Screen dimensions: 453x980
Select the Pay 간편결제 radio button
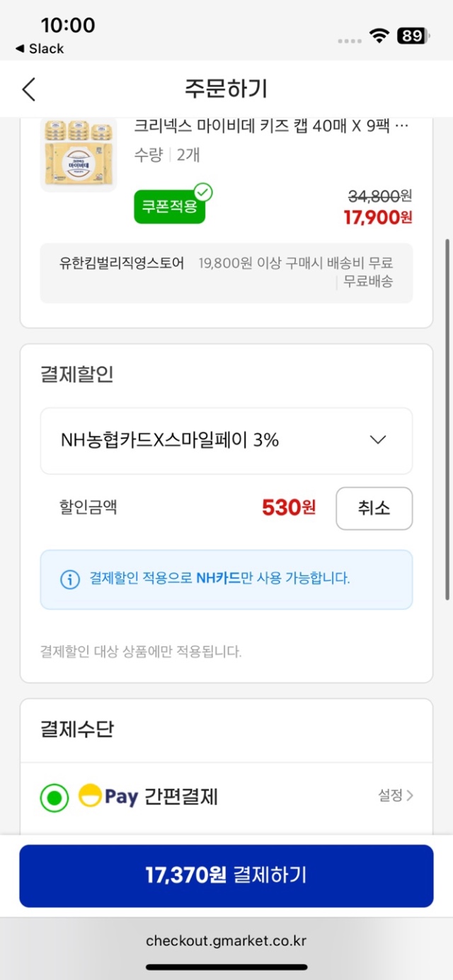coord(55,797)
